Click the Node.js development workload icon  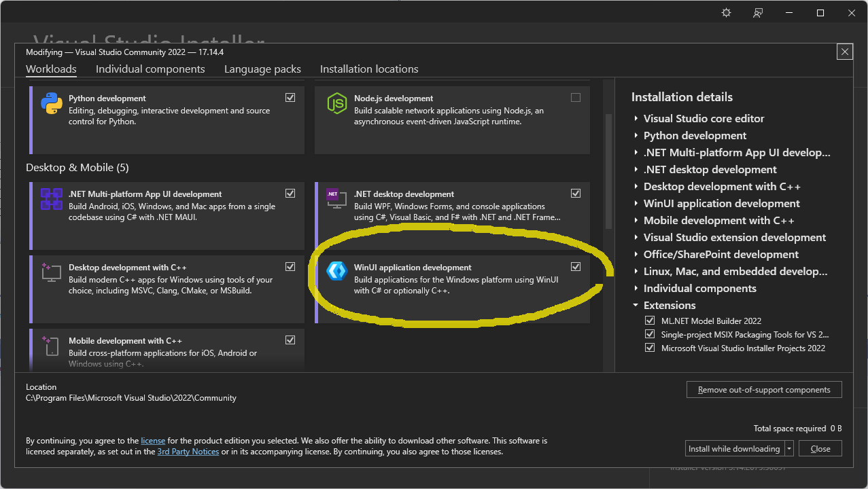pyautogui.click(x=337, y=104)
